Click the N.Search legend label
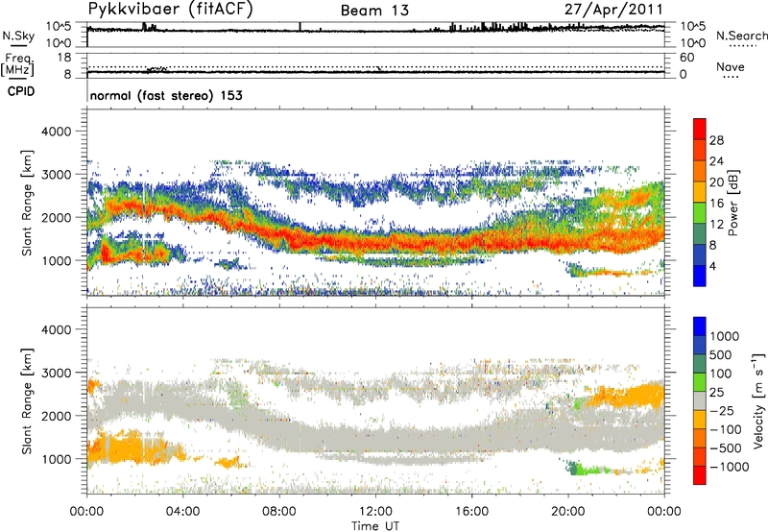The width and height of the screenshot is (768, 532). coord(741,36)
